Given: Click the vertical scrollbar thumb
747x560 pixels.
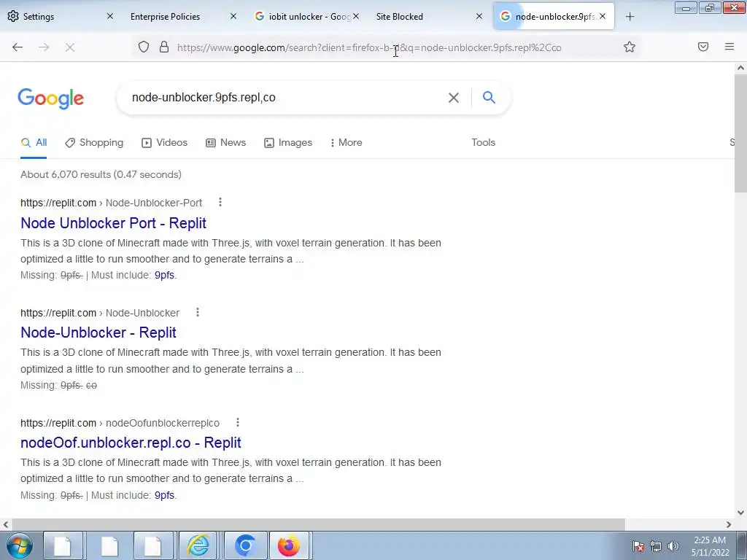Looking at the screenshot, I should point(740,133).
